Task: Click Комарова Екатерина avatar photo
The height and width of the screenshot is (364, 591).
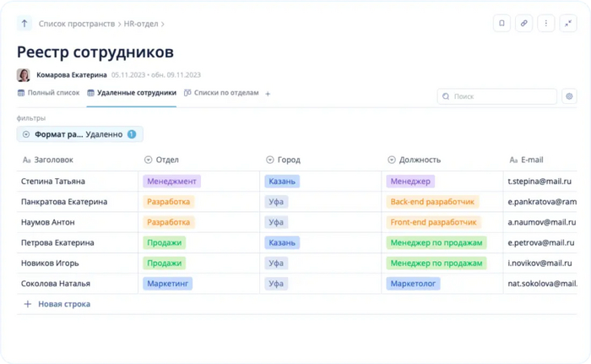Action: [24, 74]
